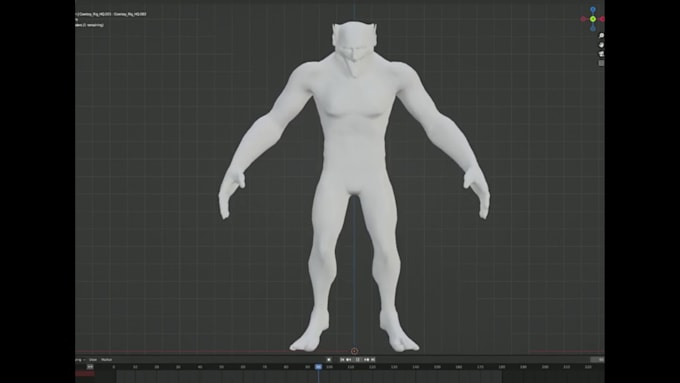680x383 pixels.
Task: Click the pan view hand icon
Action: click(601, 45)
